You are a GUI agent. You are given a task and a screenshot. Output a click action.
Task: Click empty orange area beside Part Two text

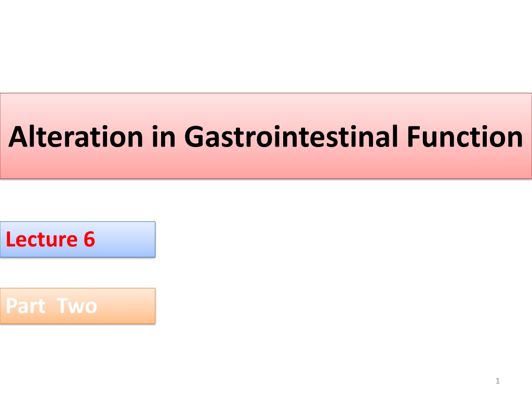tap(127, 306)
